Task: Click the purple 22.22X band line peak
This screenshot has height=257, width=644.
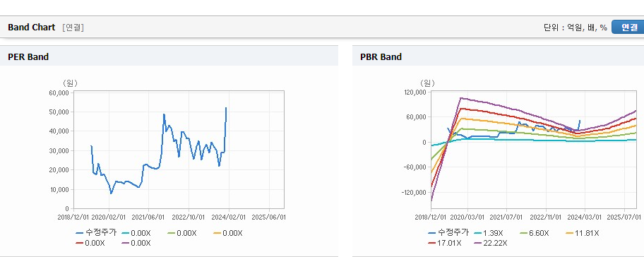Action: click(x=461, y=97)
